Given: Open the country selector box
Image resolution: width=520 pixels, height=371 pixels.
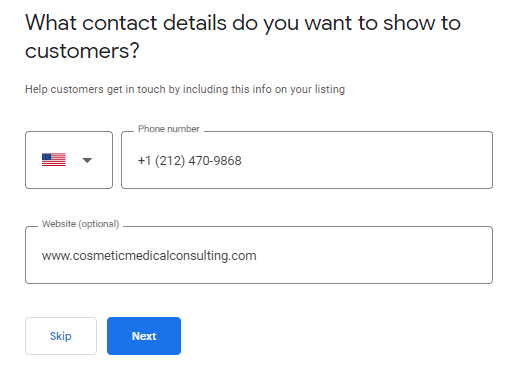Looking at the screenshot, I should pos(69,160).
